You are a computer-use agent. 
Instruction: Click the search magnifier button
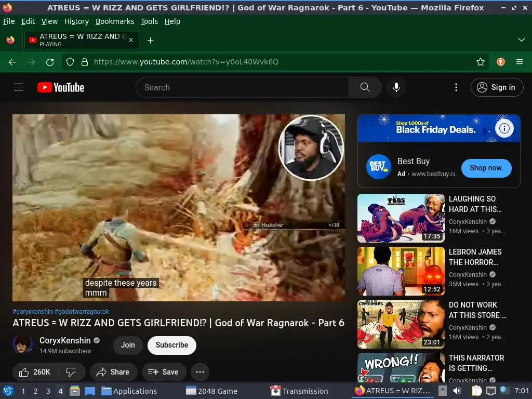point(365,87)
